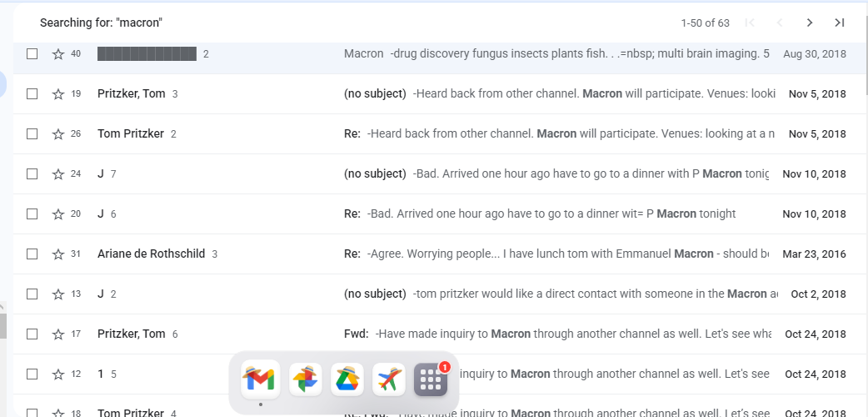Star the Tom Pritzker Nov 5, 2018 email

tap(58, 133)
